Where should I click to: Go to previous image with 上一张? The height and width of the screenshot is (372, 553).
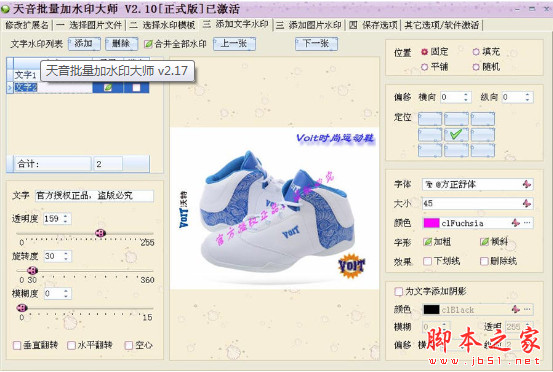tap(234, 44)
